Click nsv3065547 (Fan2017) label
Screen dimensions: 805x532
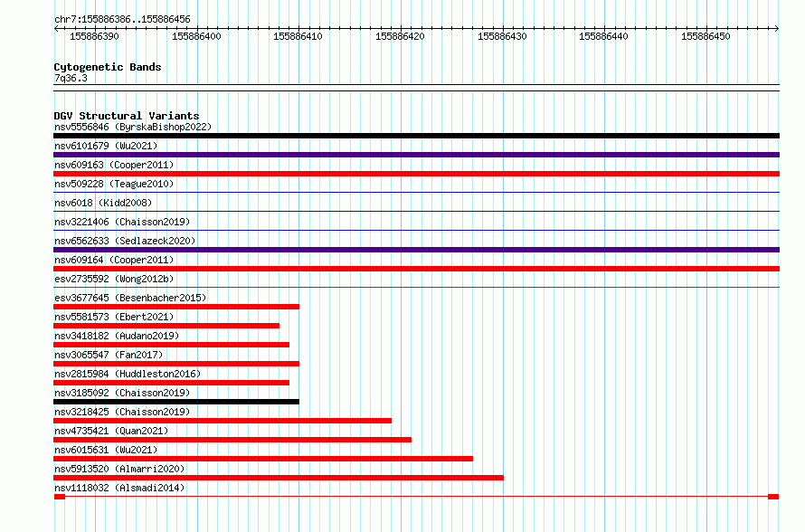click(x=109, y=355)
